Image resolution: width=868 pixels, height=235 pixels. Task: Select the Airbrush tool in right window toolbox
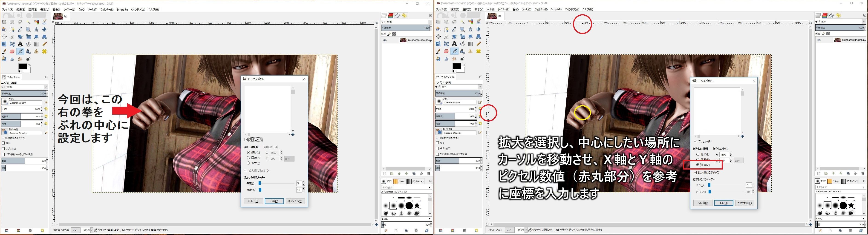tap(454, 51)
